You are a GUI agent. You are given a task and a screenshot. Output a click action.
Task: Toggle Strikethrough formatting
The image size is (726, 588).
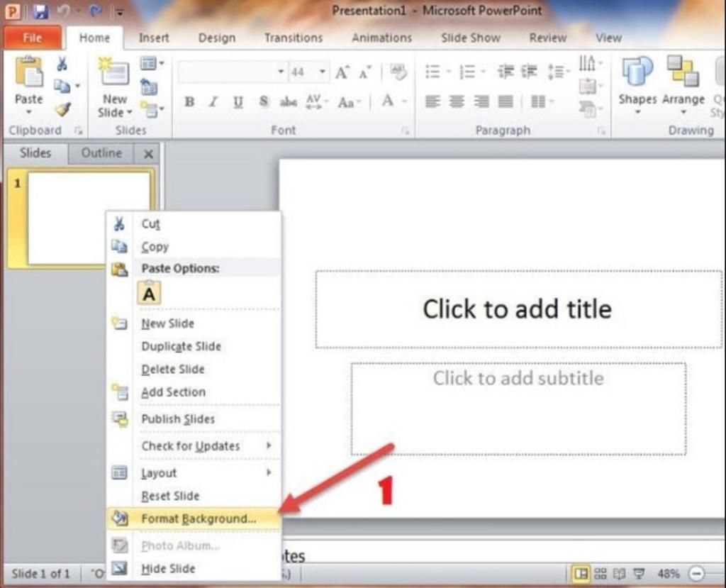288,101
